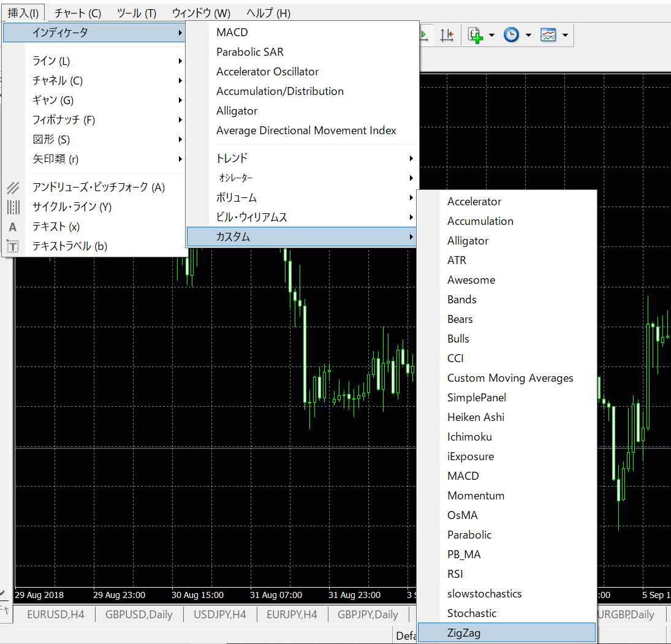Click the Cycle Lines icon in the menu
671x644 pixels.
point(13,207)
